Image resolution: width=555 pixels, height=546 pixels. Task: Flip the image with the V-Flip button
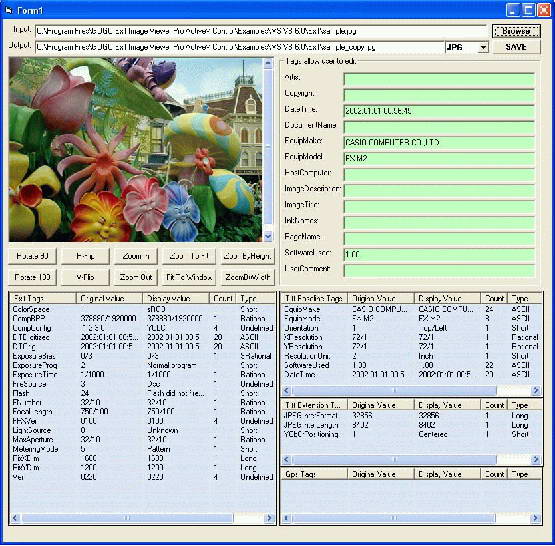pos(85,277)
